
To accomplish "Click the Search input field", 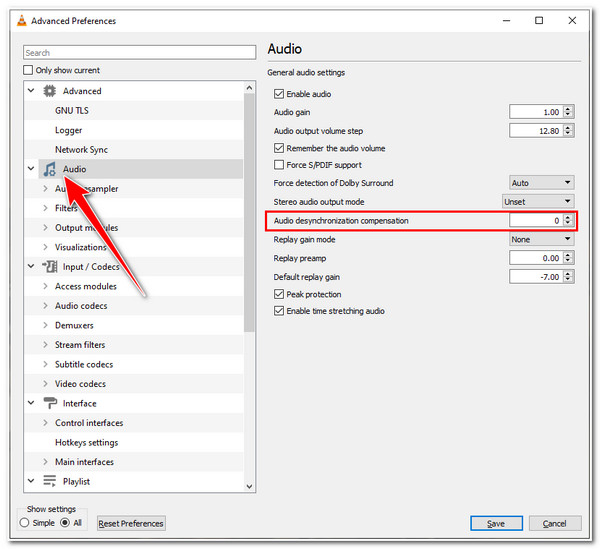I will (139, 52).
